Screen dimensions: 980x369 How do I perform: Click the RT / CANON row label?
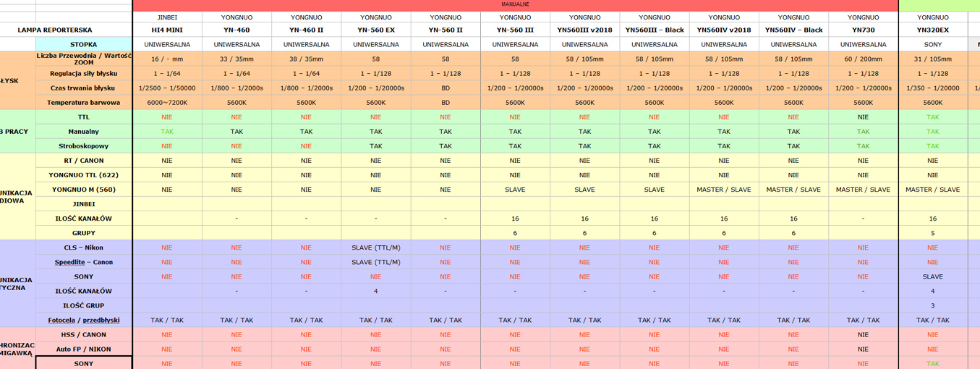point(84,161)
